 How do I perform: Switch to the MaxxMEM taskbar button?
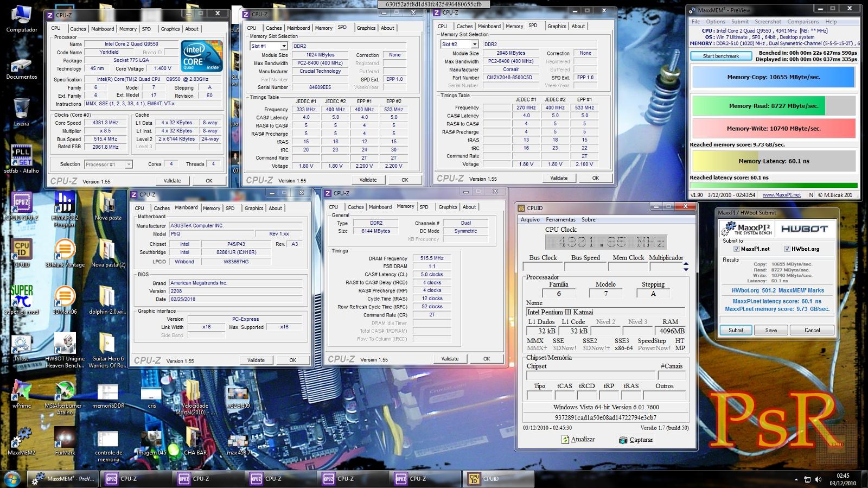[63, 479]
